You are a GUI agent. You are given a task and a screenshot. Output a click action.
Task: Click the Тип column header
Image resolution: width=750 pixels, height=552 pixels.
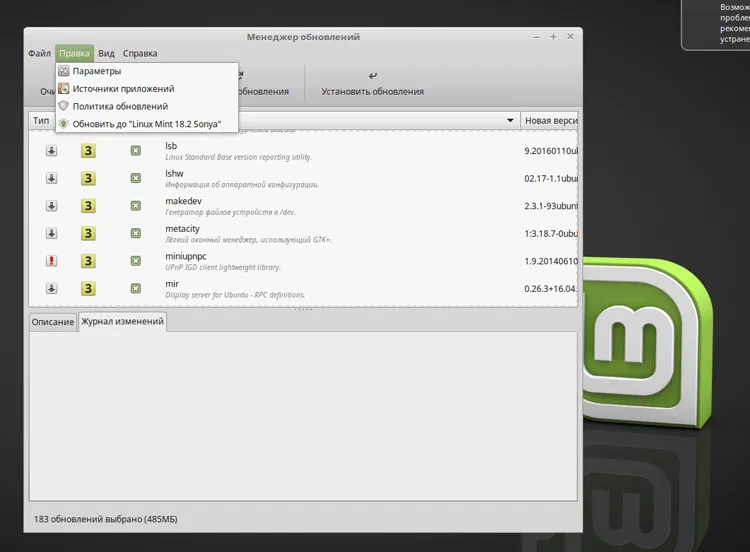(41, 121)
